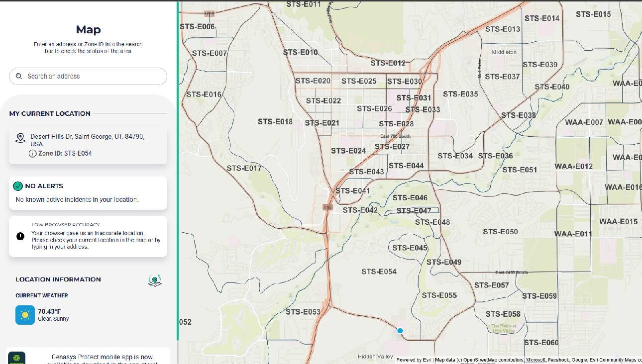
Task: Select zone STS-E050 on the map
Action: pyautogui.click(x=501, y=232)
